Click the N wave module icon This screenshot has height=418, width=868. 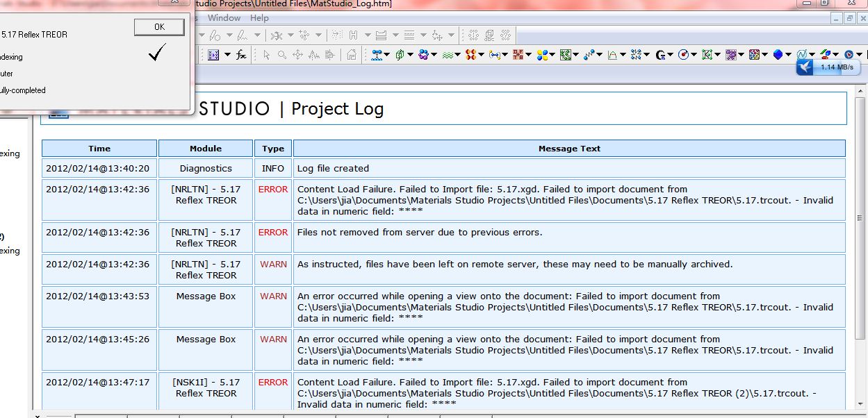coord(801,55)
